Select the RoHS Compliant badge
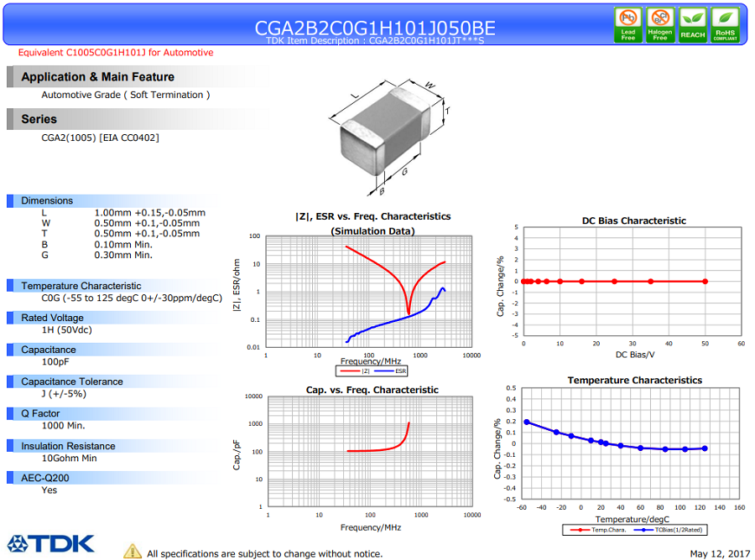 tap(725, 25)
